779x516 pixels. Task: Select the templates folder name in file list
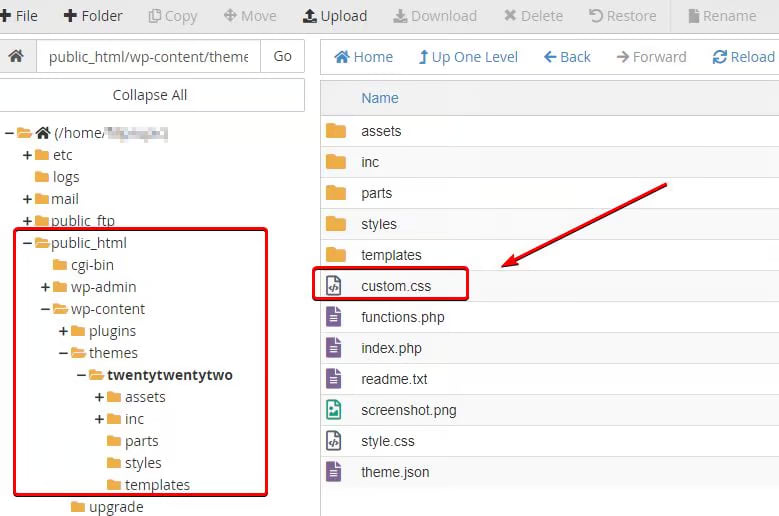click(x=391, y=255)
